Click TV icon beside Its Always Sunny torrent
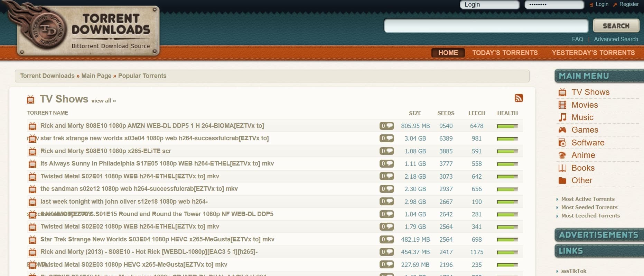This screenshot has height=276, width=644. pyautogui.click(x=32, y=163)
